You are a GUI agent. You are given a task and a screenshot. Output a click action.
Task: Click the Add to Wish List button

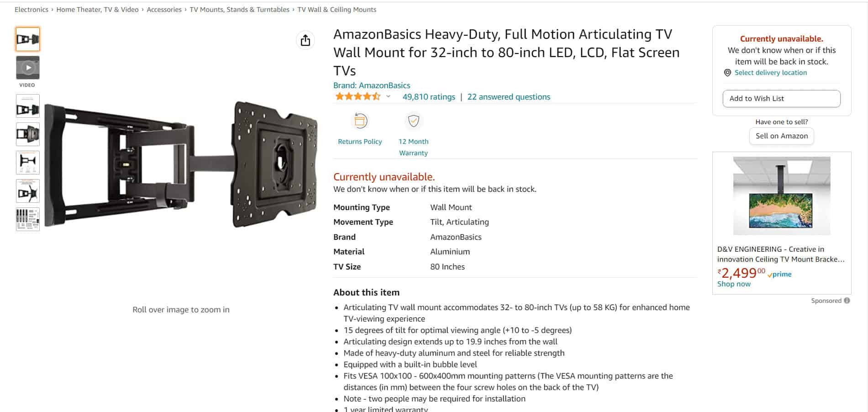pos(781,98)
